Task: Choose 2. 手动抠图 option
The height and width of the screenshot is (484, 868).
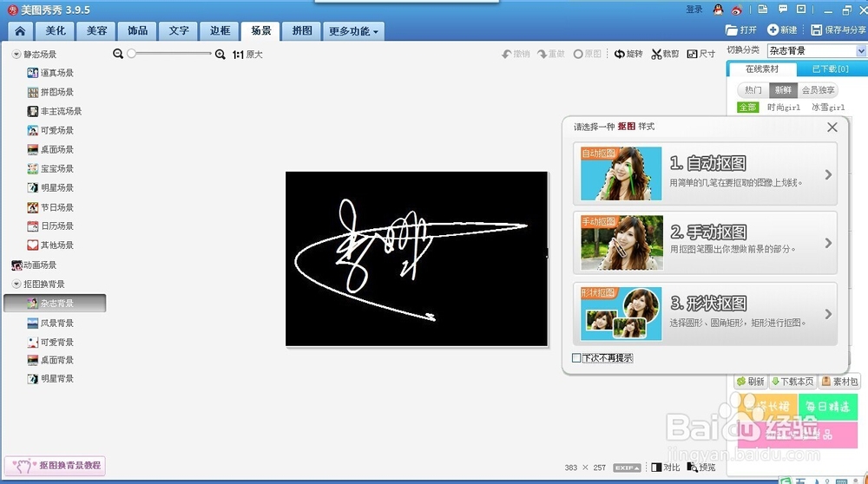Action: [x=705, y=242]
